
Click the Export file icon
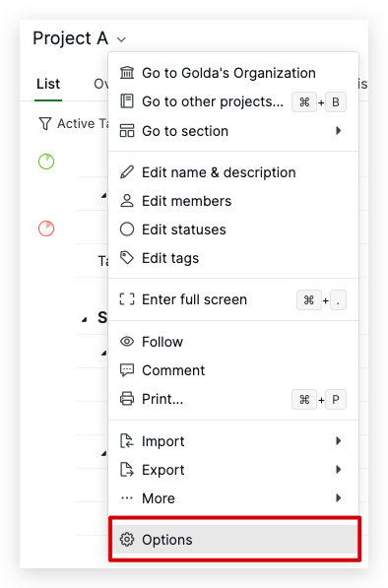coord(127,470)
